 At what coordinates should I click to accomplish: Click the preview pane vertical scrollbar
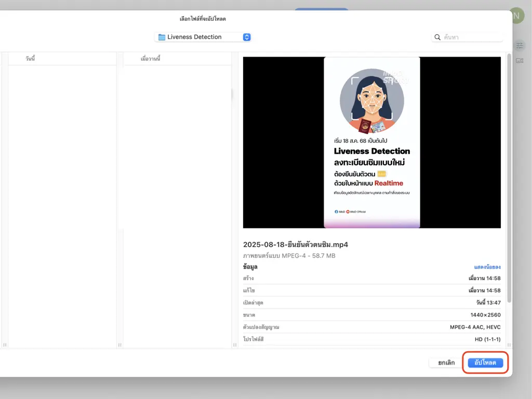click(x=509, y=177)
